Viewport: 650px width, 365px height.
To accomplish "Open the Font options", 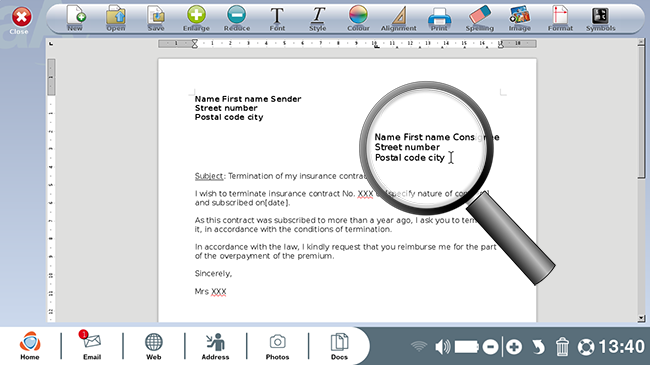I will (x=277, y=19).
